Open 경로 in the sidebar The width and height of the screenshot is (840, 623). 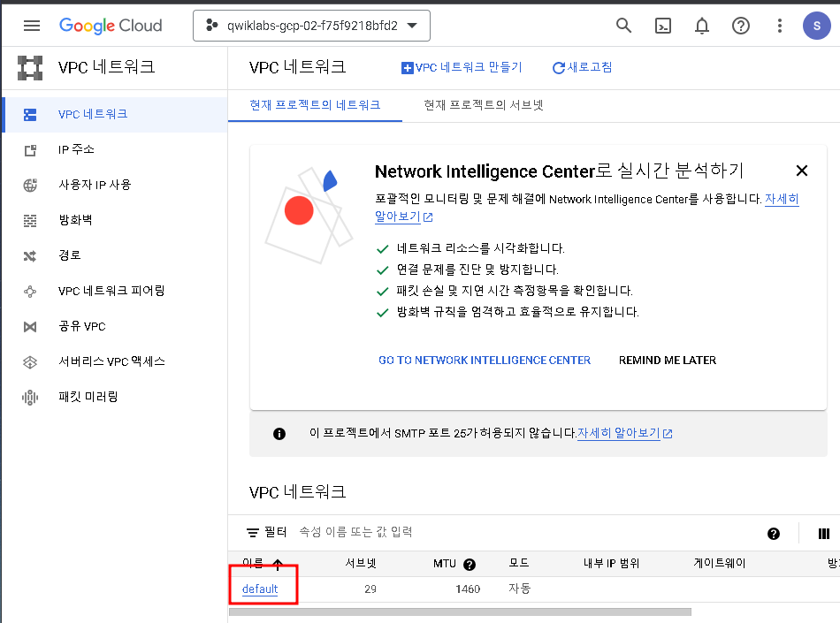[x=115, y=256]
